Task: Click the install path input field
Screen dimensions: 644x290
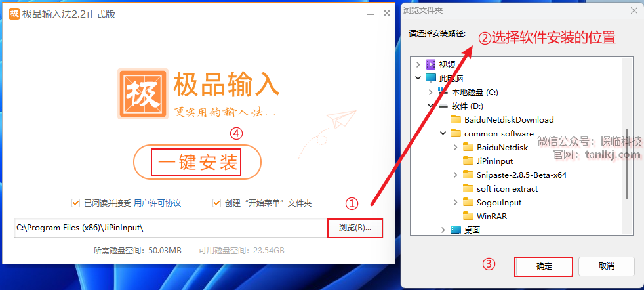Action: [x=171, y=228]
